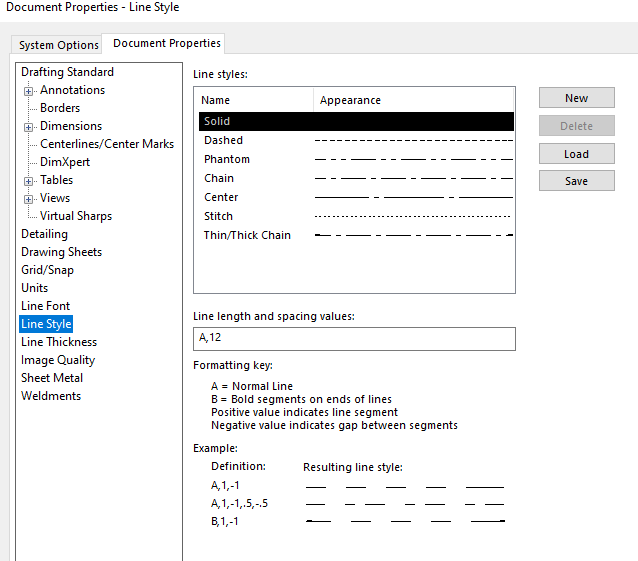This screenshot has width=638, height=561.
Task: Expand the Views tree node
Action: pos(29,199)
